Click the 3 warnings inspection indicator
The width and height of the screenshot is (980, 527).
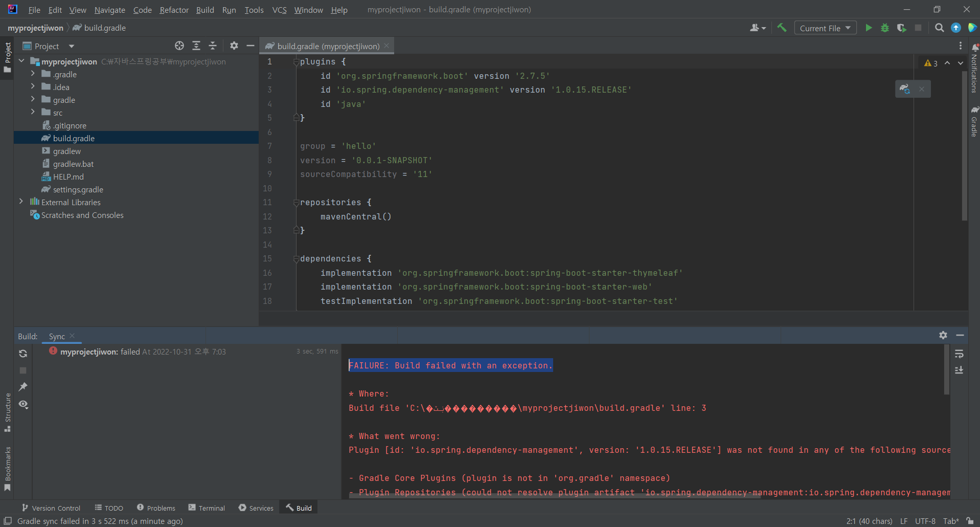pos(931,63)
